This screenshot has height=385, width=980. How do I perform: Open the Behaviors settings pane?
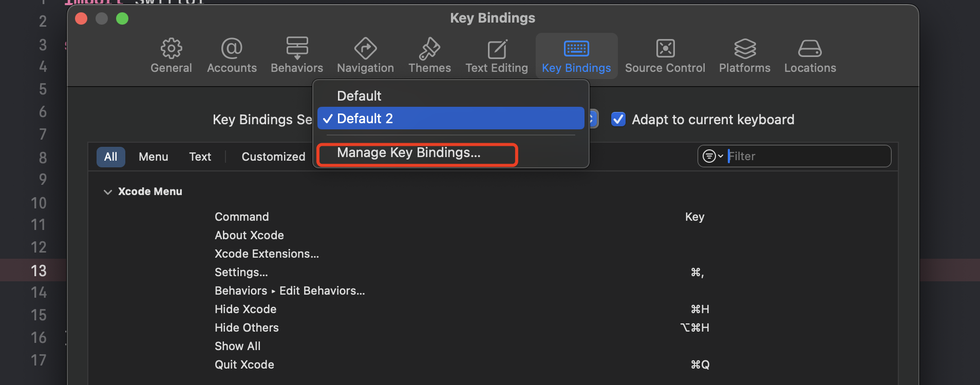click(x=296, y=55)
